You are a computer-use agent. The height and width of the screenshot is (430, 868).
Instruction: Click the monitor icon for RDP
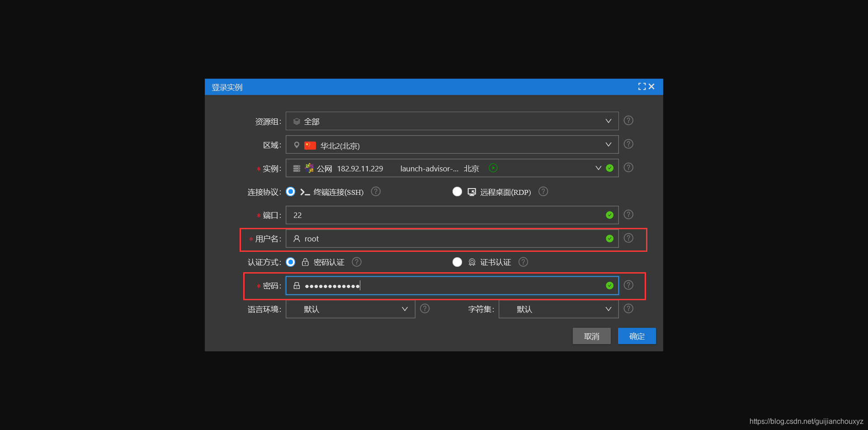[472, 192]
